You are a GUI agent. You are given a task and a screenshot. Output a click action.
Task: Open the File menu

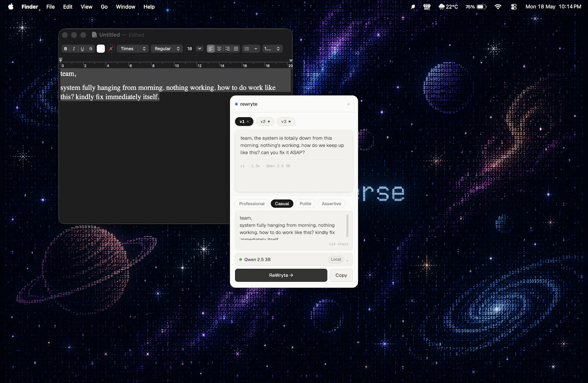tap(50, 7)
